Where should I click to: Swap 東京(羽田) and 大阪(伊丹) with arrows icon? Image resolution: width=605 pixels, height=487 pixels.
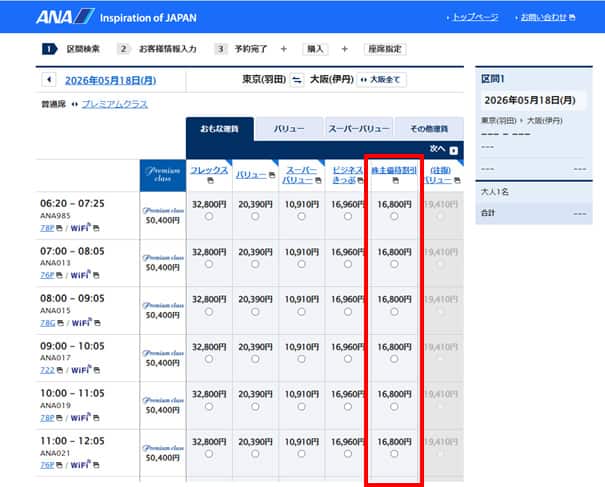pyautogui.click(x=297, y=80)
